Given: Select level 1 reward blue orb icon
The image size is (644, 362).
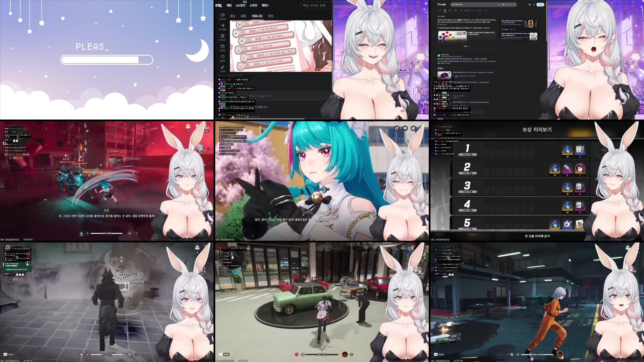Looking at the screenshot, I should (567, 150).
